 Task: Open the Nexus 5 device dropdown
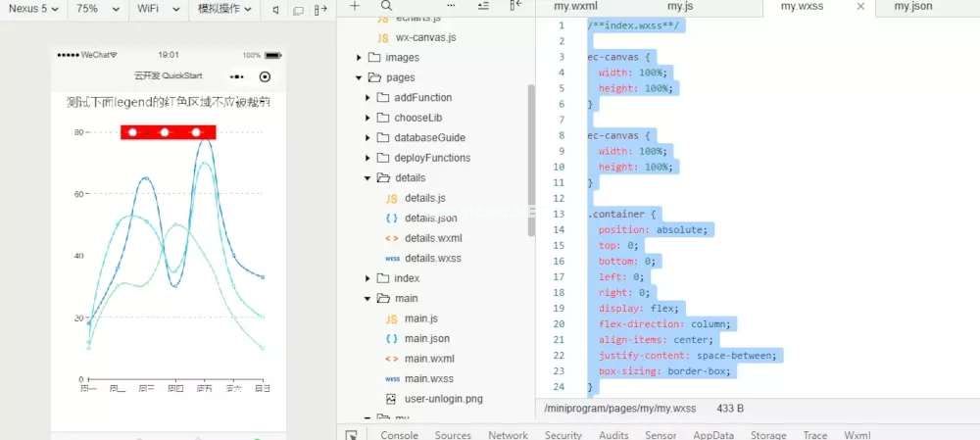pos(33,9)
